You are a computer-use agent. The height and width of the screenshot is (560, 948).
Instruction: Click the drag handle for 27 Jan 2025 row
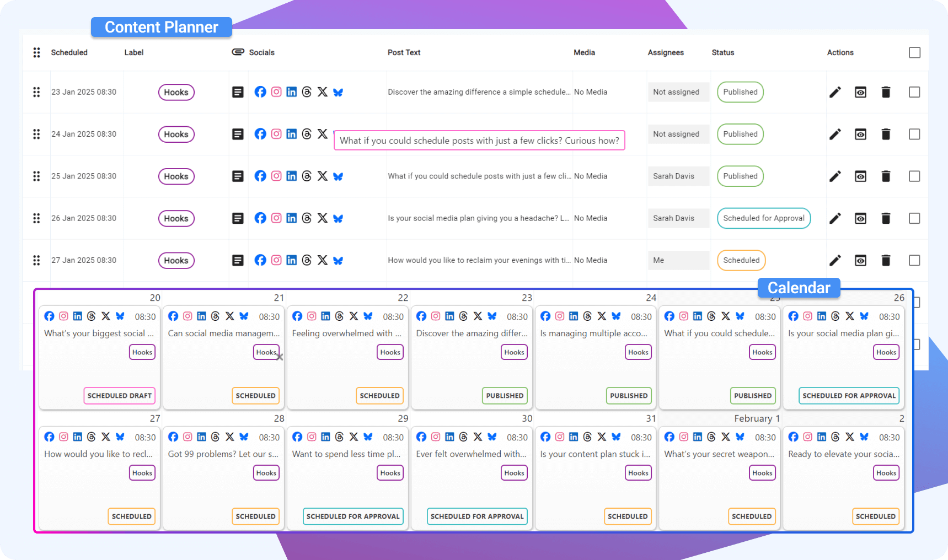[36, 260]
